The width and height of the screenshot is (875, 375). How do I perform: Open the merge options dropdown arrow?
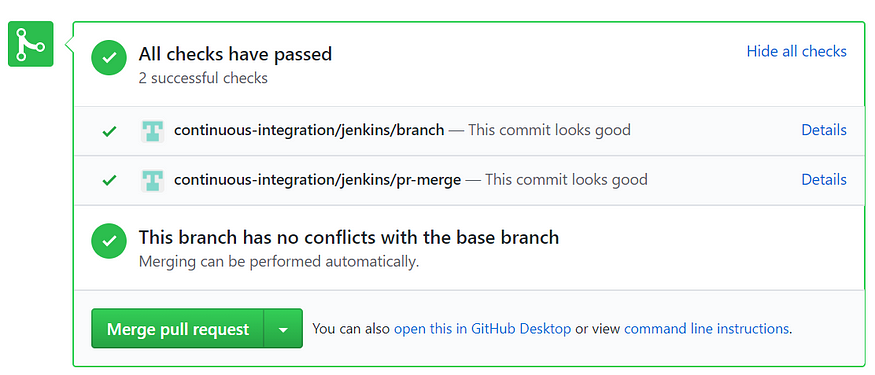point(283,329)
